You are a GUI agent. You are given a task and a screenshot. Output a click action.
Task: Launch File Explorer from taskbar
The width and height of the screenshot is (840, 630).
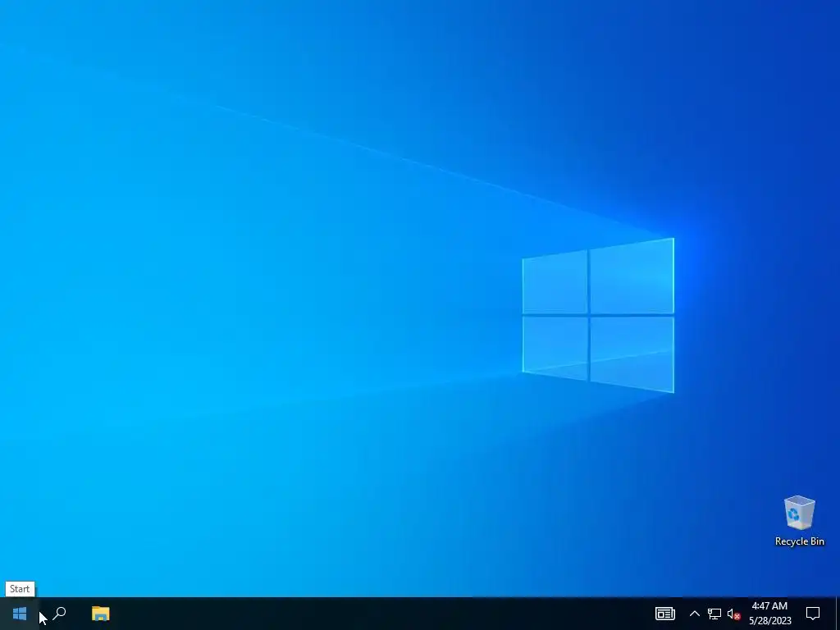[100, 614]
